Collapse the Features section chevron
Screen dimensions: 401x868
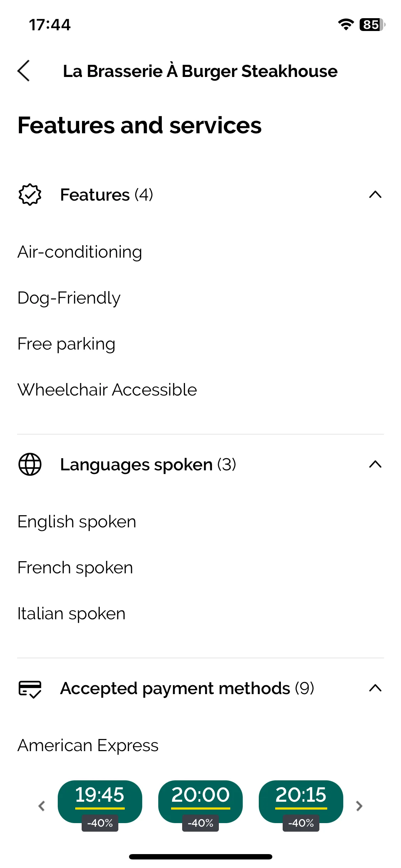coord(375,195)
